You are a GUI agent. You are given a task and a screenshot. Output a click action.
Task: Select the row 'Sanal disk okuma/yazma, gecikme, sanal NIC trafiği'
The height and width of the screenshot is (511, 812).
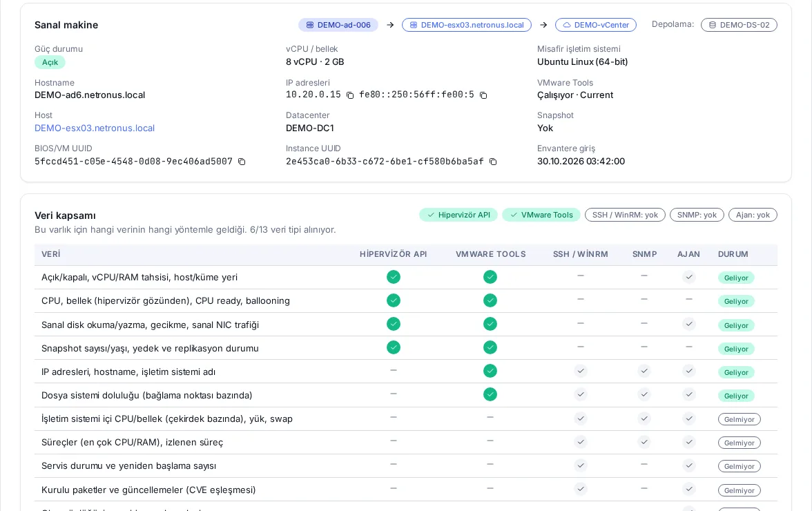(406, 325)
